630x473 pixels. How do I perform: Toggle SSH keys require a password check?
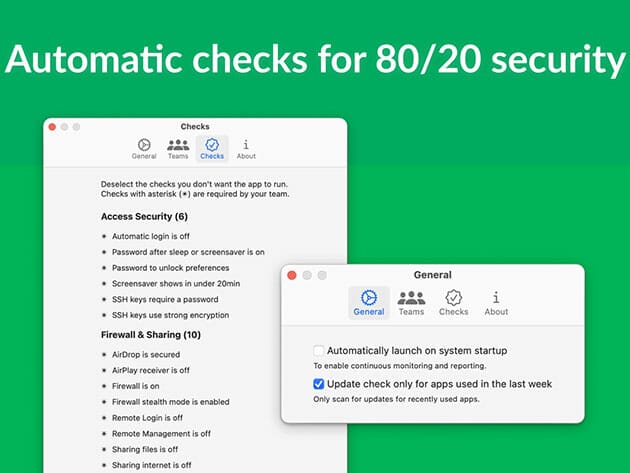point(104,299)
